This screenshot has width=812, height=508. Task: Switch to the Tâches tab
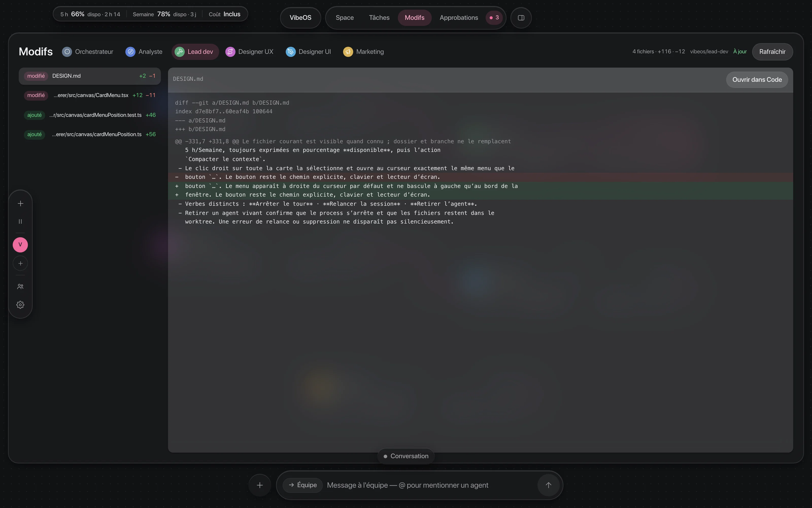click(379, 18)
